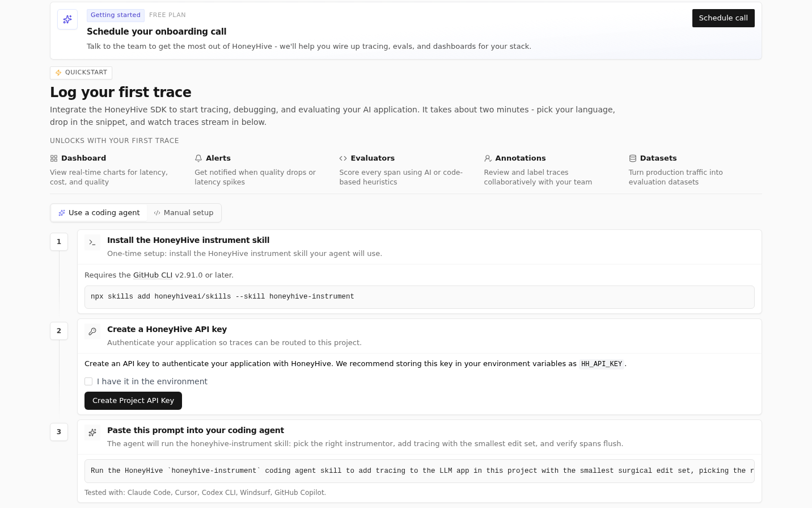
Task: Click the Quickstart lightning bolt icon
Action: [x=58, y=73]
